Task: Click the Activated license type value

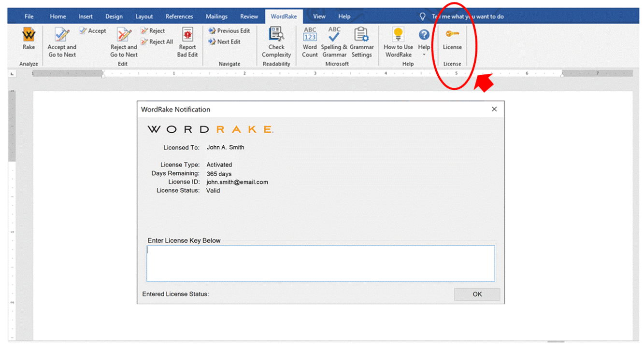Action: [219, 165]
